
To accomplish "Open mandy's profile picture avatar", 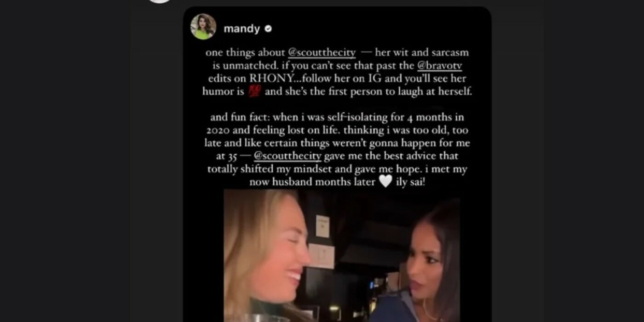I will click(x=203, y=27).
